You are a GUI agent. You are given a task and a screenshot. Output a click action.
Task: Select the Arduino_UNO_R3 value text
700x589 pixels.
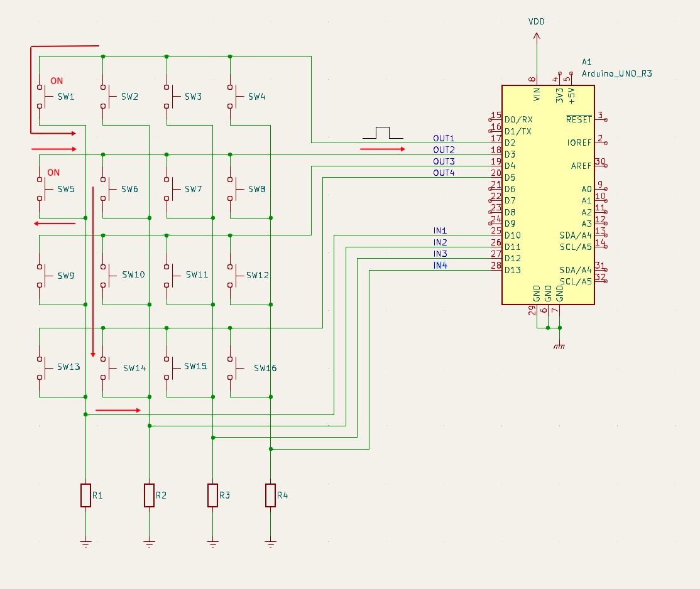coord(616,73)
